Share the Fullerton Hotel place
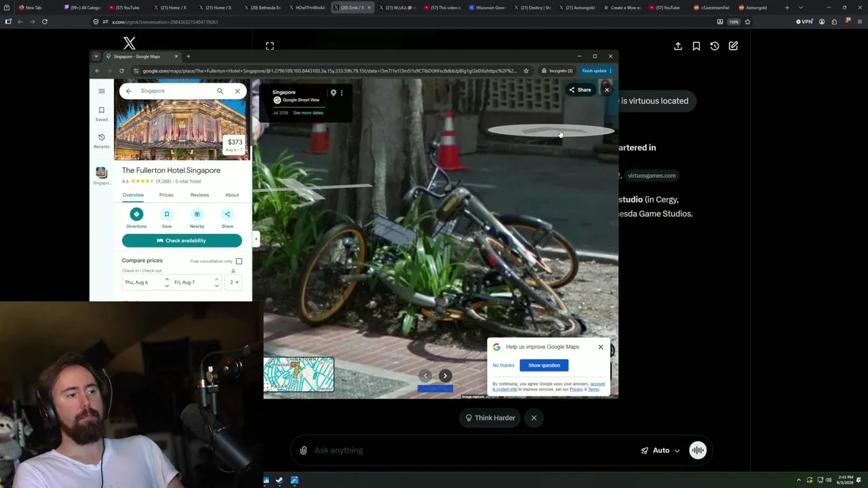 pos(227,218)
